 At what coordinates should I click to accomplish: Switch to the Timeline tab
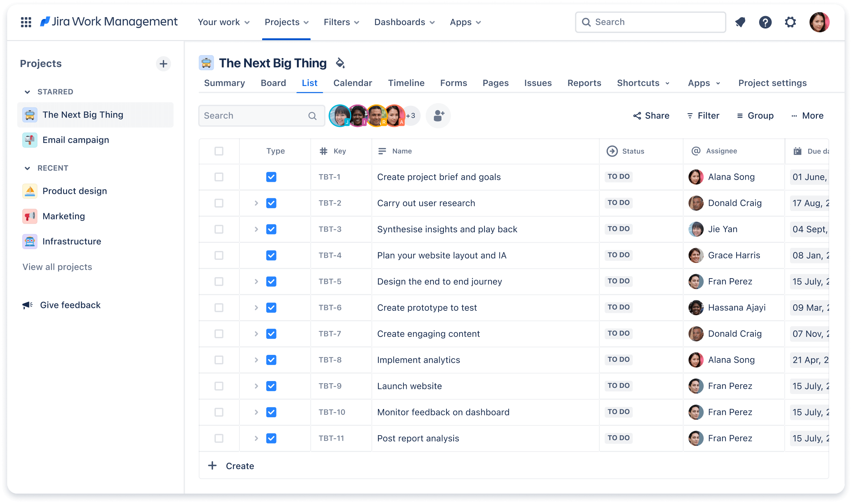tap(406, 83)
